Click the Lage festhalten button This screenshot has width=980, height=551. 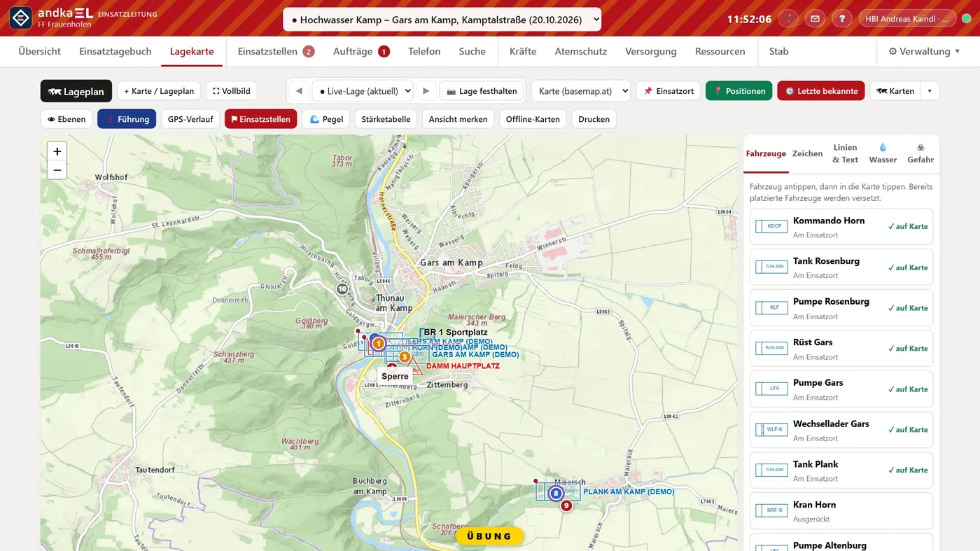point(482,91)
